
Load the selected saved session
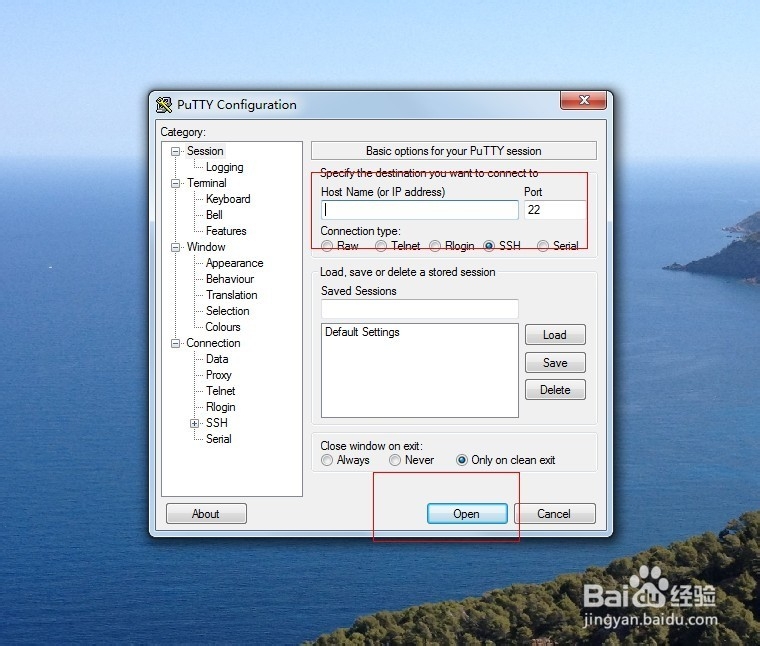tap(555, 335)
